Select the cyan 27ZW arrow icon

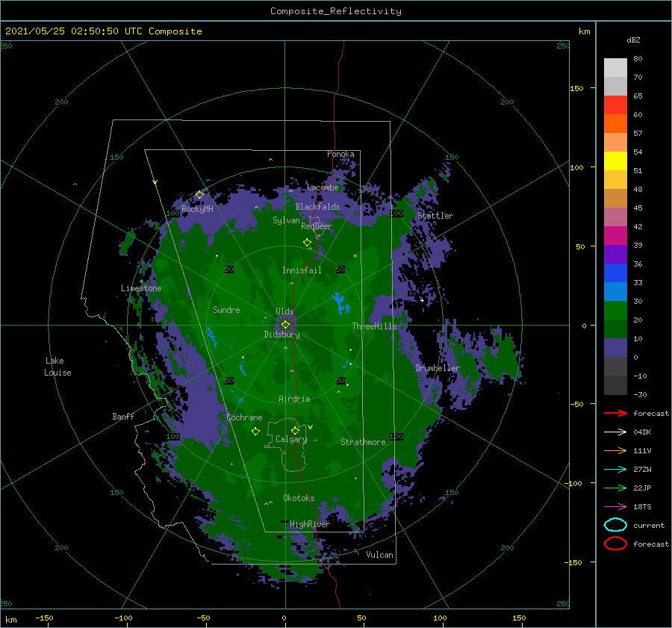point(615,470)
